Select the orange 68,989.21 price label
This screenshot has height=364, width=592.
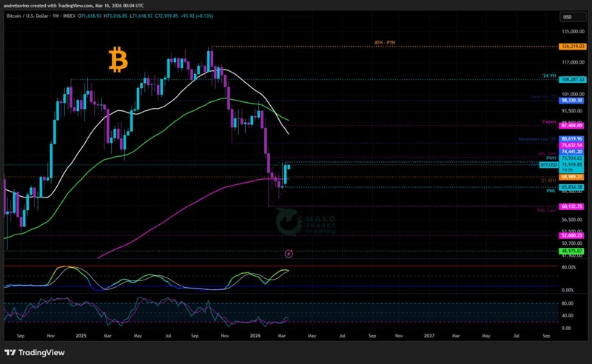click(573, 176)
